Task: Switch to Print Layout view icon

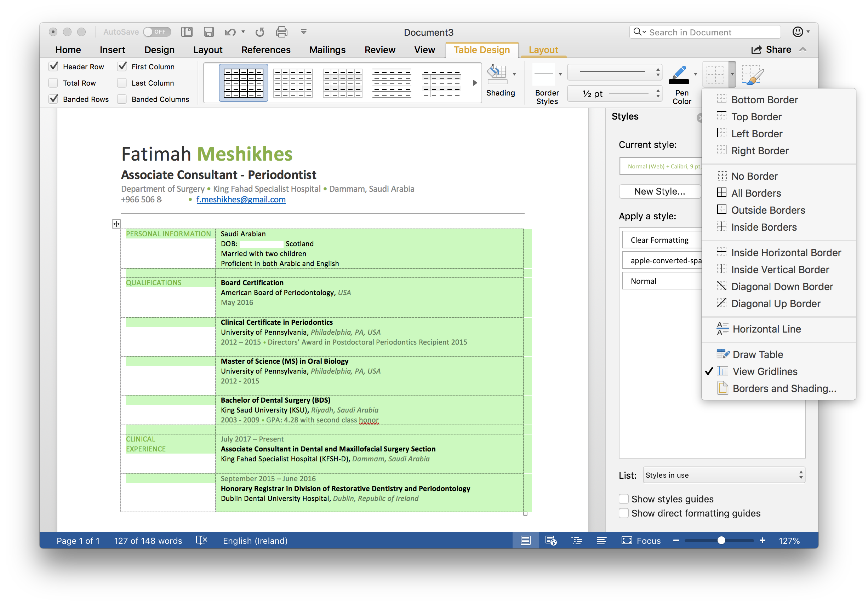Action: [x=525, y=540]
